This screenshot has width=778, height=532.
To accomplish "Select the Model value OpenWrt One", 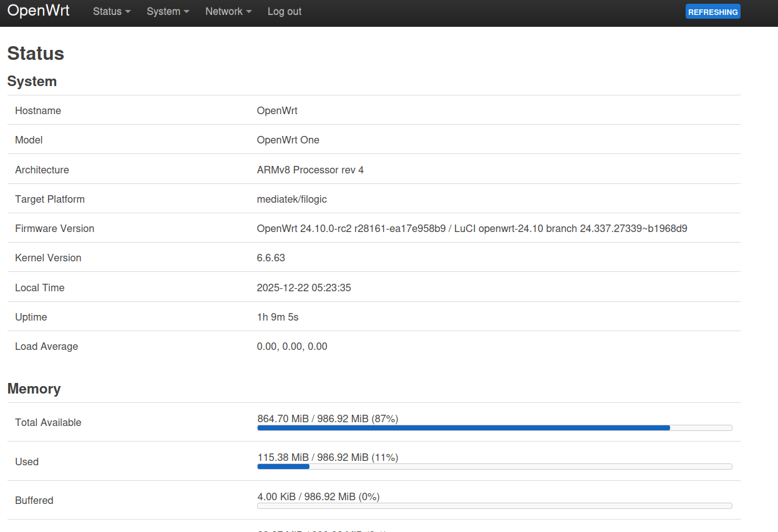I will pyautogui.click(x=288, y=140).
